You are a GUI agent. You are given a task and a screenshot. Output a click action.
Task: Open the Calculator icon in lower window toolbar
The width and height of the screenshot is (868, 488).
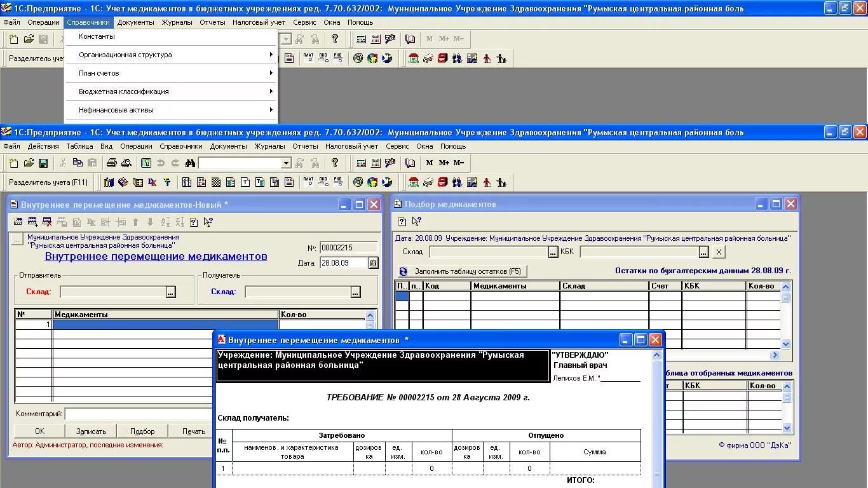pyautogui.click(x=361, y=163)
